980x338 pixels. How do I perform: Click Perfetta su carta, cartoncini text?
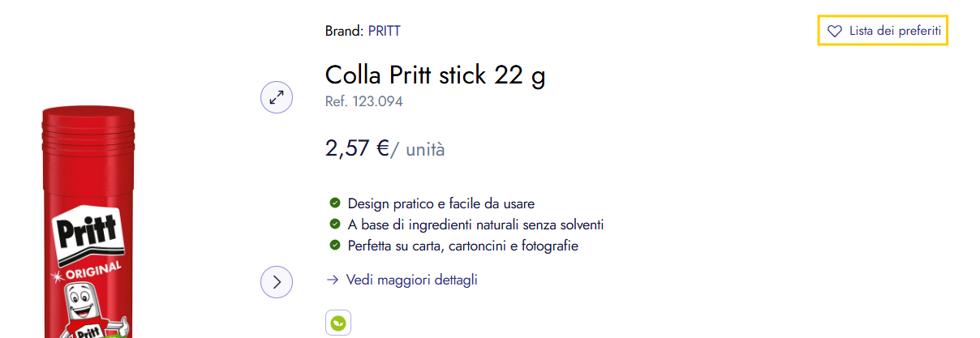(462, 246)
